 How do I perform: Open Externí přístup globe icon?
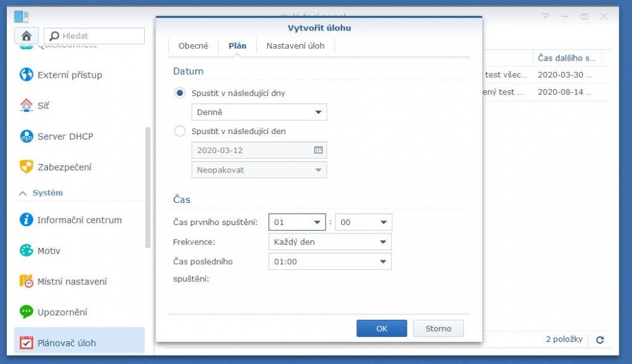coord(27,75)
